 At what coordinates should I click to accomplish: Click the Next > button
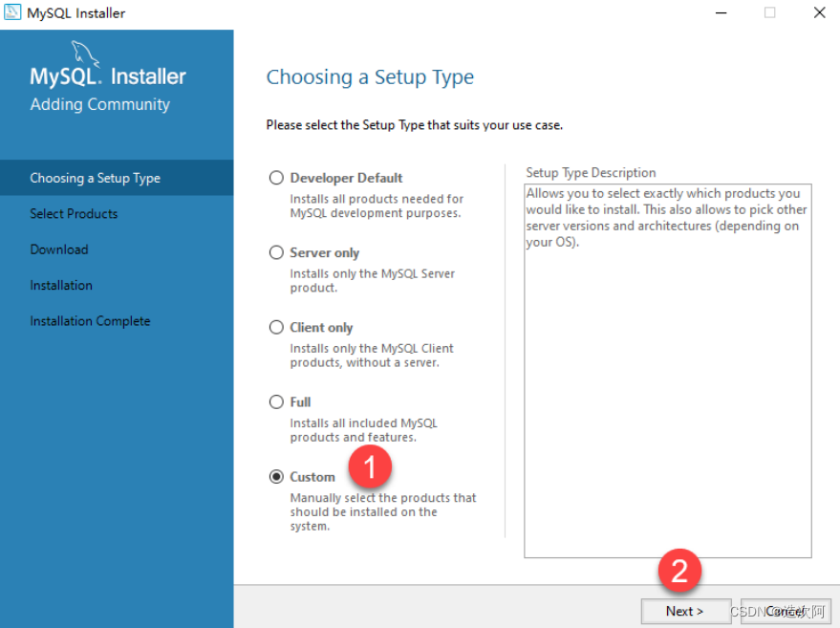[686, 611]
